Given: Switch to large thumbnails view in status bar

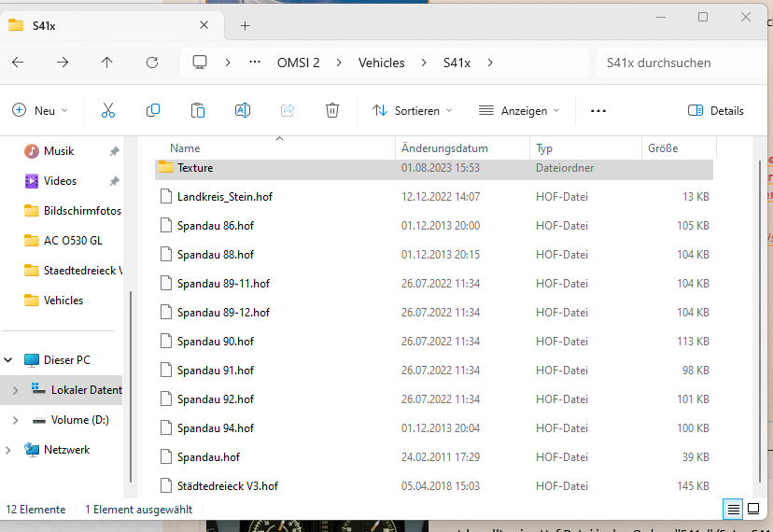Looking at the screenshot, I should [753, 509].
